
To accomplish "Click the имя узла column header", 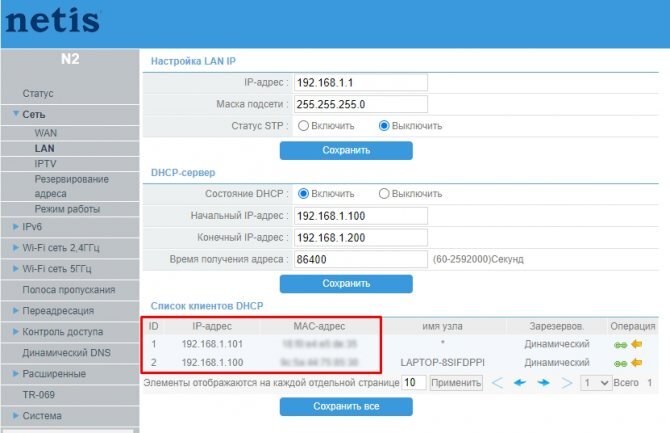I will click(x=442, y=327).
